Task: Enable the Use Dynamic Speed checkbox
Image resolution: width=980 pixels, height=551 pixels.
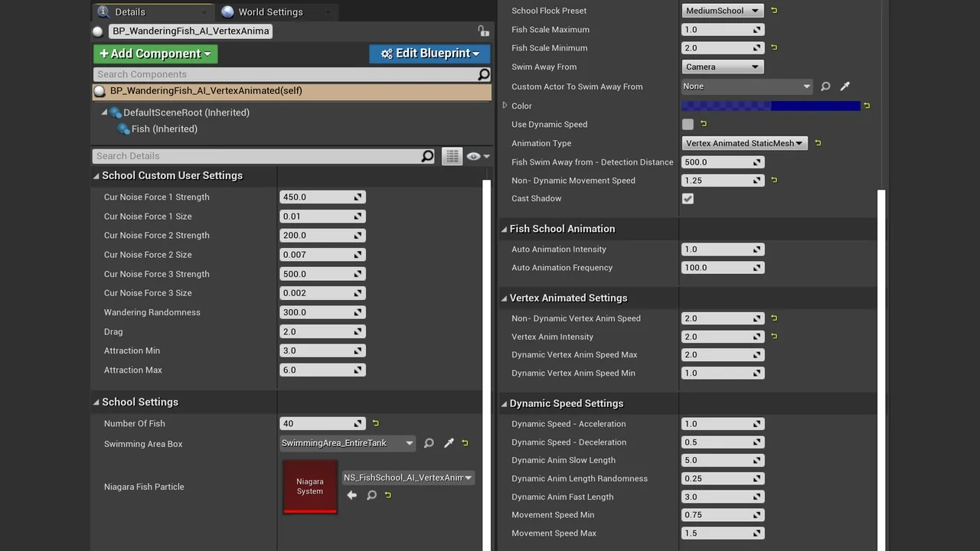Action: (x=688, y=125)
